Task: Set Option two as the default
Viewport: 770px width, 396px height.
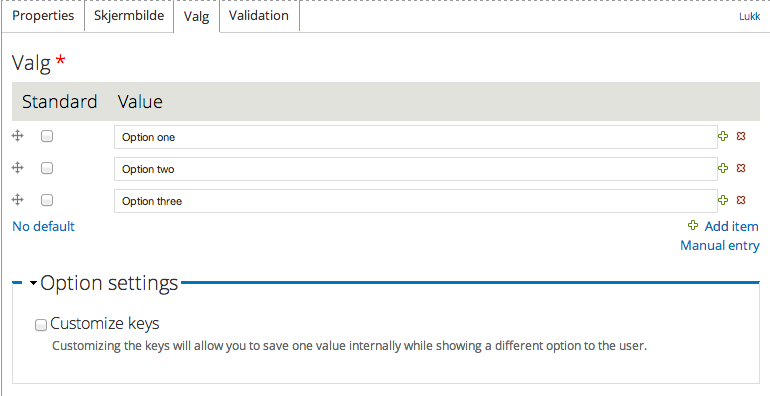Action: pyautogui.click(x=47, y=168)
